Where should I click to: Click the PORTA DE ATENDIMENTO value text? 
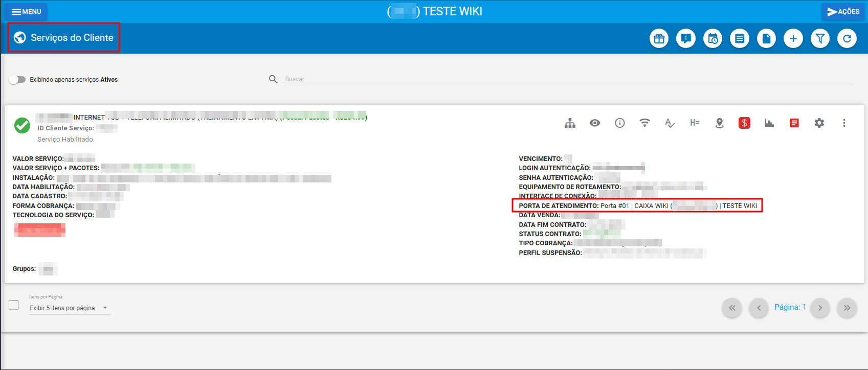click(679, 206)
